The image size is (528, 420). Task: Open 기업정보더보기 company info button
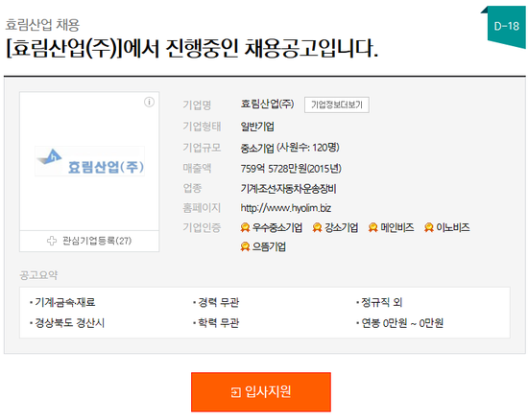pos(337,105)
